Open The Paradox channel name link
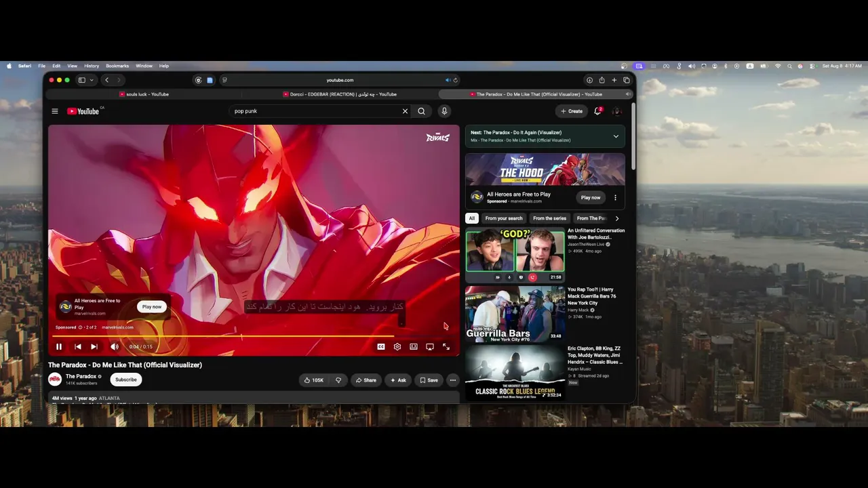 click(81, 376)
